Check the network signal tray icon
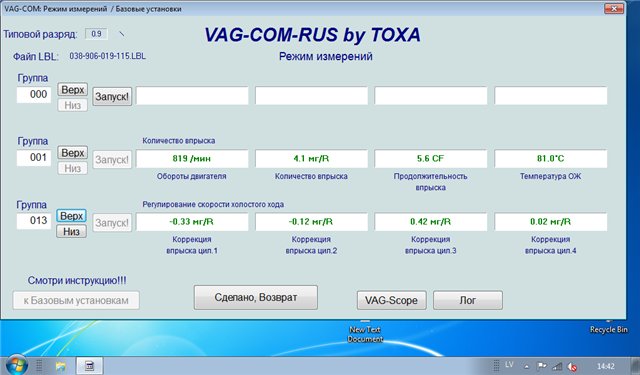640x375 pixels. (557, 366)
